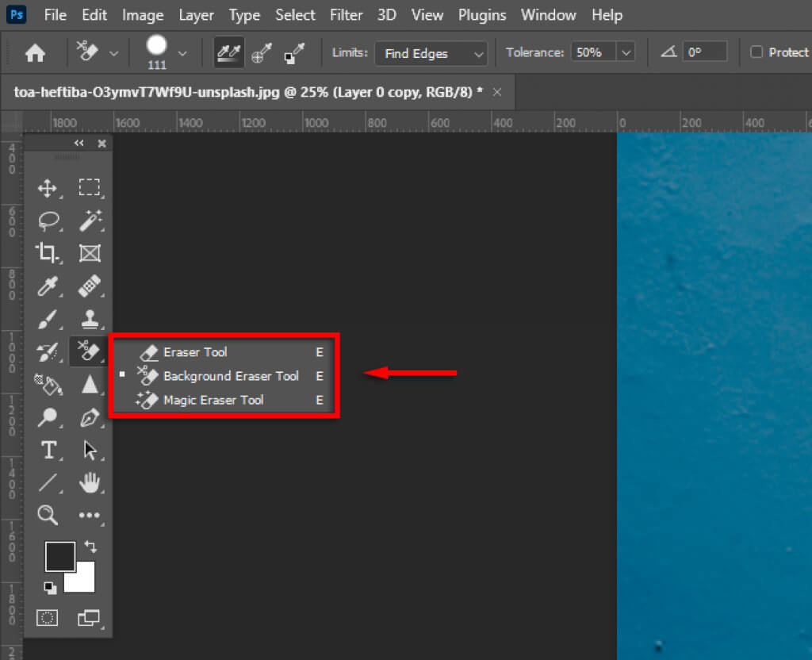Open the Filter menu
The width and height of the screenshot is (812, 660).
point(347,15)
